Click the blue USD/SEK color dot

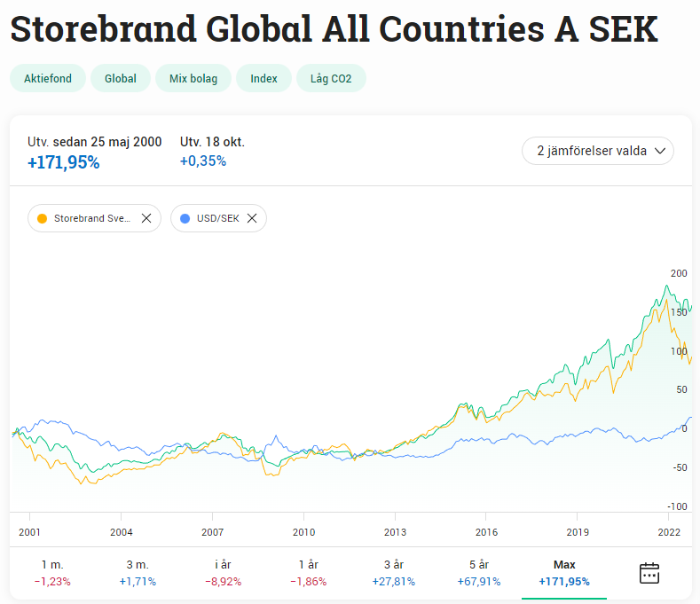tap(185, 218)
